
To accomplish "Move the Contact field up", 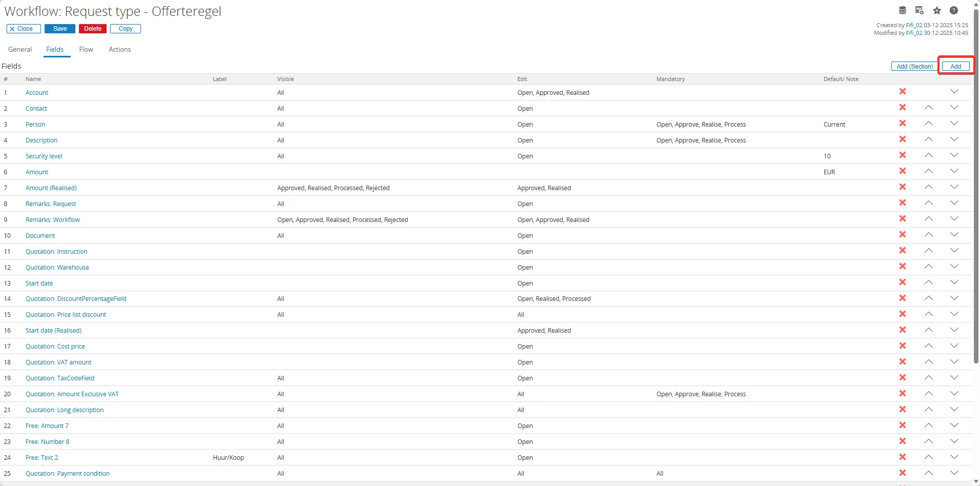I will tap(929, 108).
